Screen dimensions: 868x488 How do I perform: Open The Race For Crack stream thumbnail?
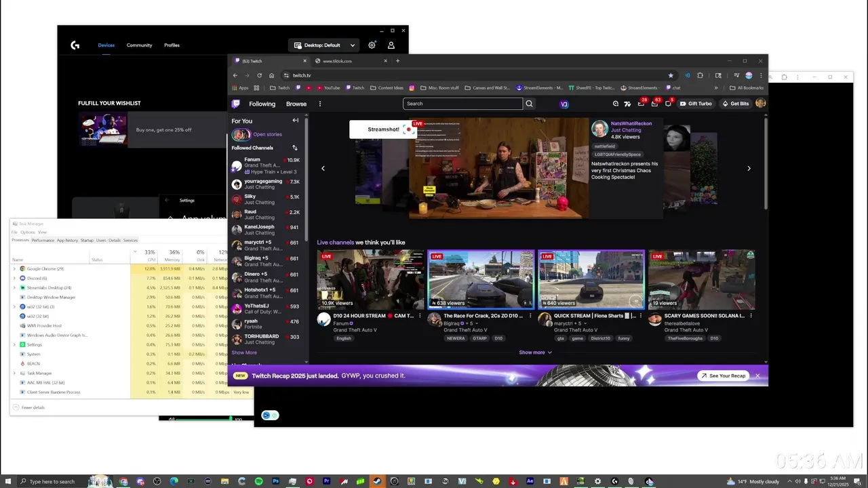pos(481,280)
